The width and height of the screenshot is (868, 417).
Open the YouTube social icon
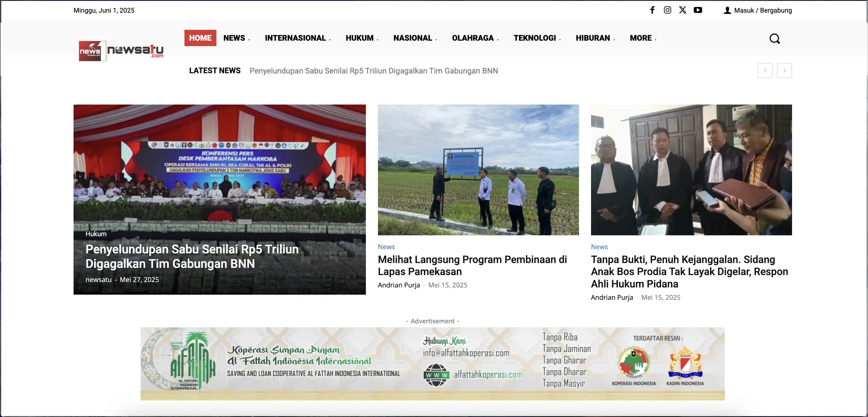(698, 10)
